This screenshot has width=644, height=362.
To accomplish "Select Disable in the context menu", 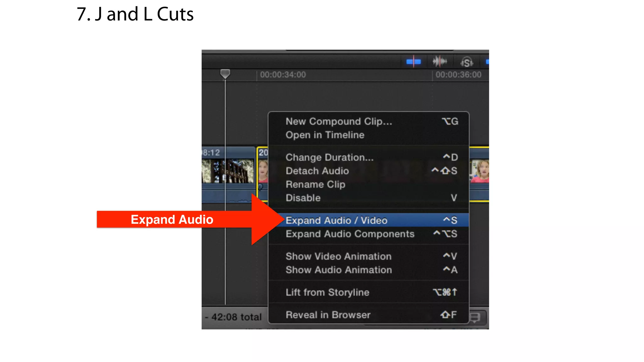I will pyautogui.click(x=369, y=198).
